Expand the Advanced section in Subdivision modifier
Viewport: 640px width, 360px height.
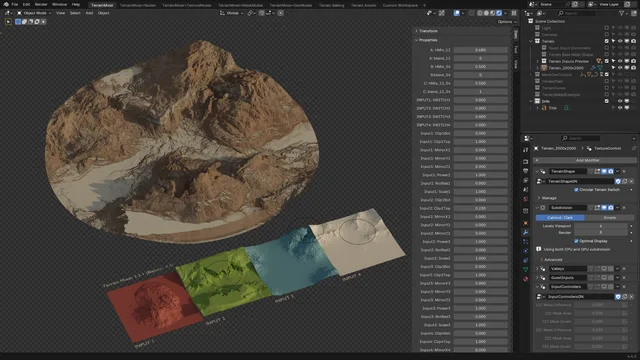point(551,260)
